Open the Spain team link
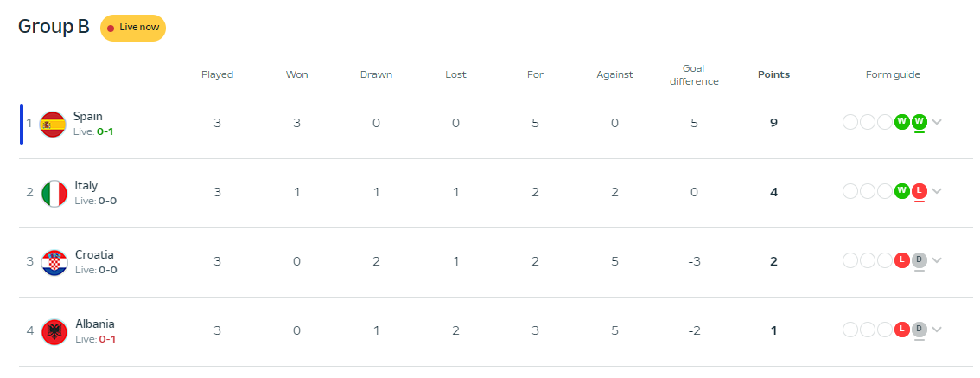The height and width of the screenshot is (378, 980). tap(88, 117)
